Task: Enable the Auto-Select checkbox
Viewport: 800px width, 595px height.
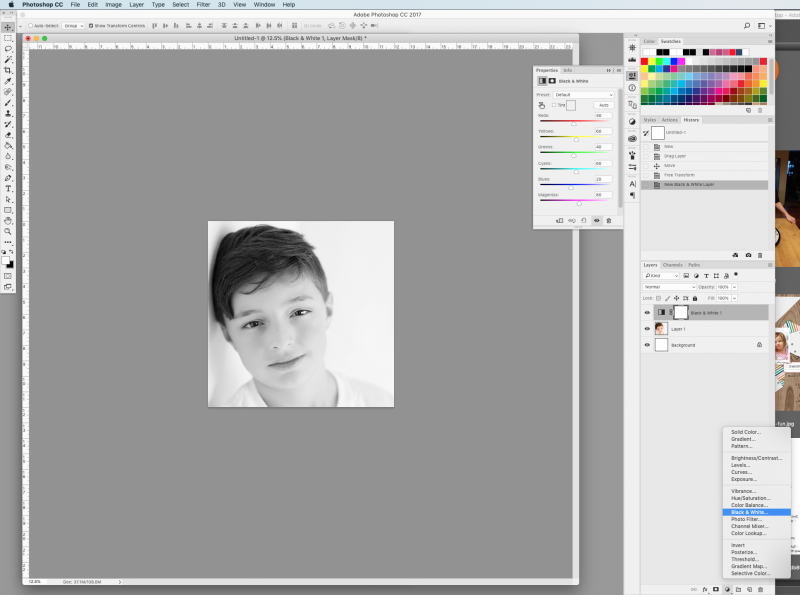Action: click(x=30, y=26)
